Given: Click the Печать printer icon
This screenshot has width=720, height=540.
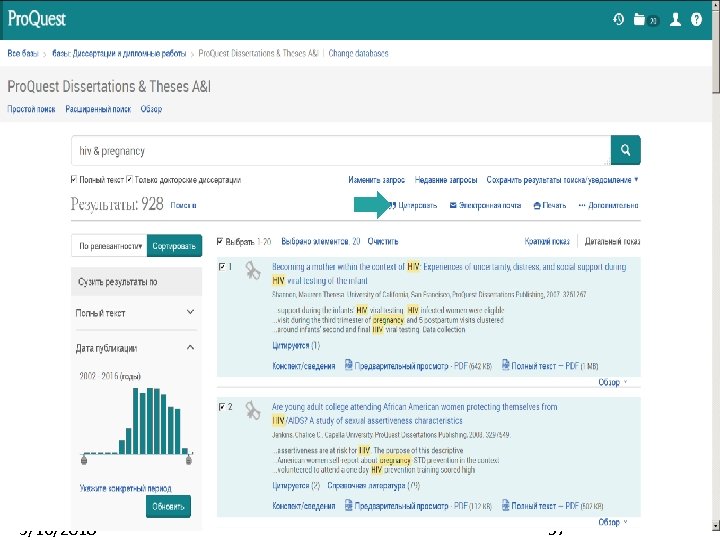Looking at the screenshot, I should tap(537, 205).
